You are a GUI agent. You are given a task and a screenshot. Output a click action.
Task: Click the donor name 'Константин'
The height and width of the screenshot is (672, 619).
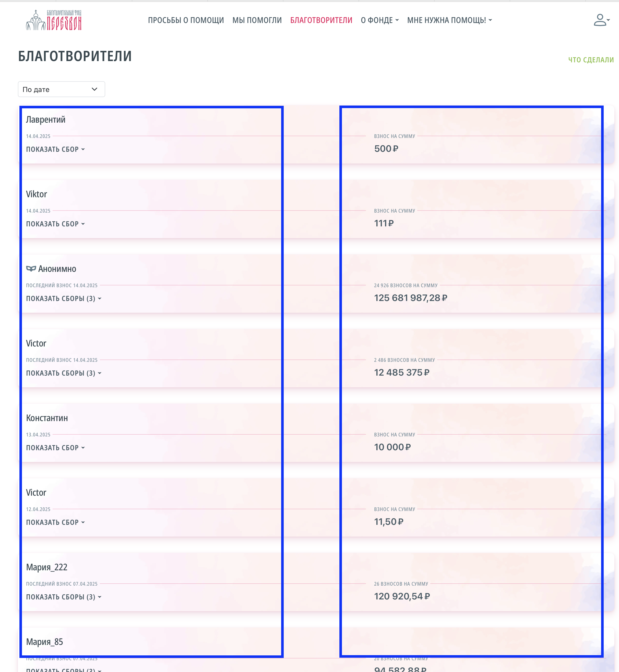point(47,418)
